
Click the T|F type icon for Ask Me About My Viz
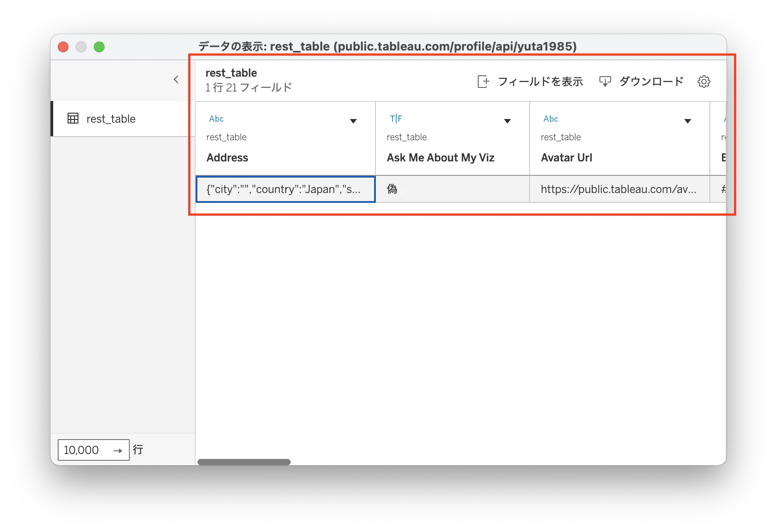(x=396, y=119)
